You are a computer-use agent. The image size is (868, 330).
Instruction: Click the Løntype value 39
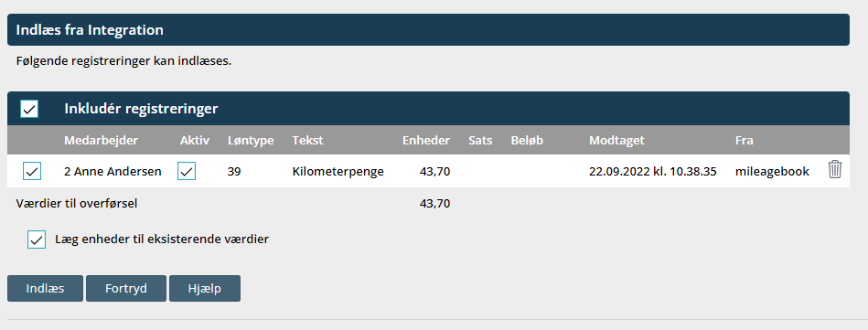(233, 172)
